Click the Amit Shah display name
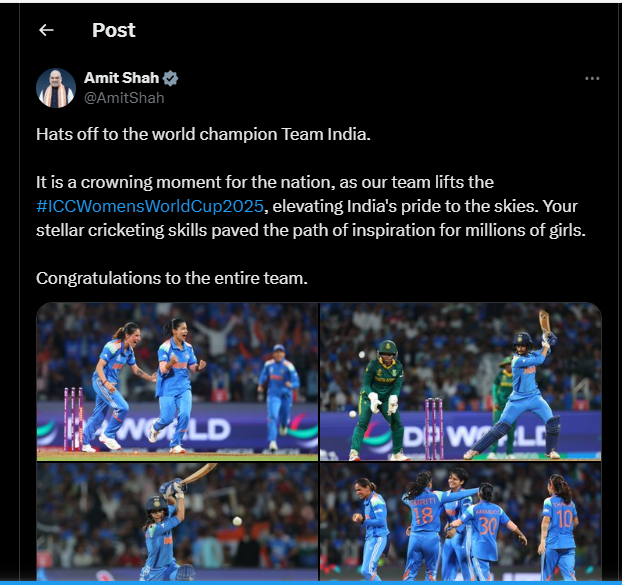Screen dimensions: 622x585 (x=121, y=78)
